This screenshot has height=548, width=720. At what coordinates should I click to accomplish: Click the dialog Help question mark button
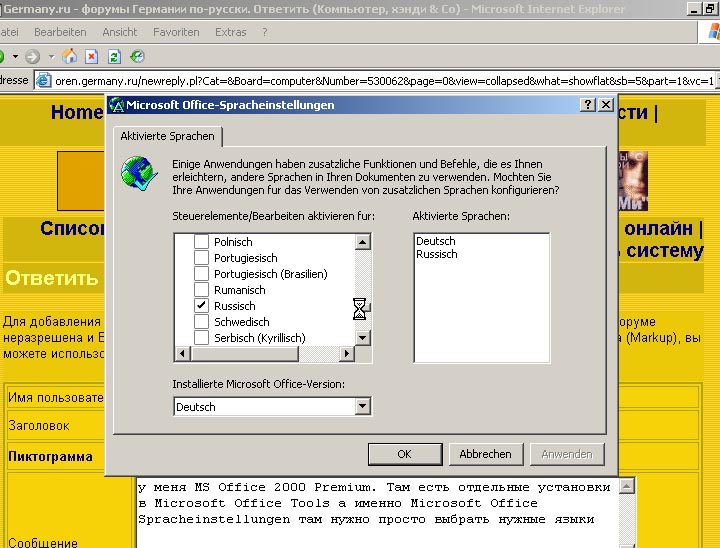pyautogui.click(x=589, y=105)
